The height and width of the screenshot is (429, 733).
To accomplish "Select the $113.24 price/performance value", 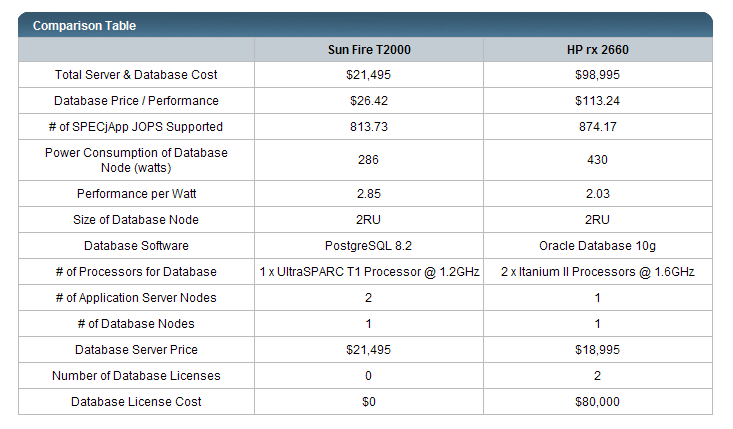I will coord(597,100).
